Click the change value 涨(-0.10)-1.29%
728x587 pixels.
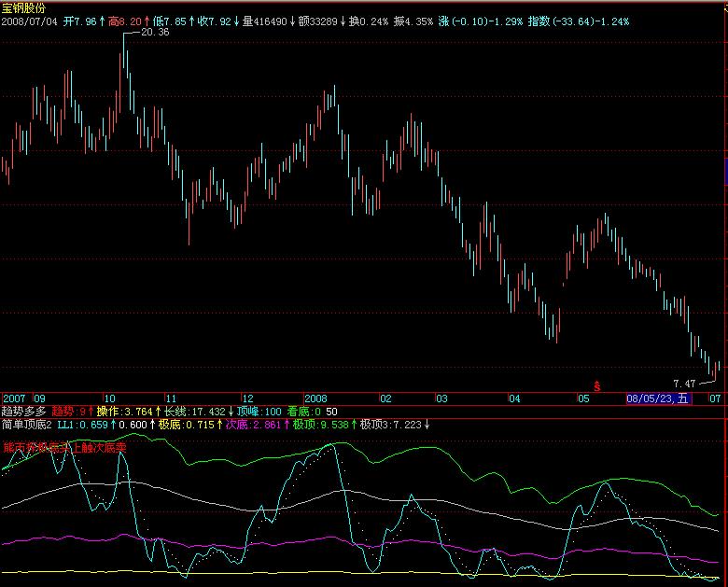(481, 21)
